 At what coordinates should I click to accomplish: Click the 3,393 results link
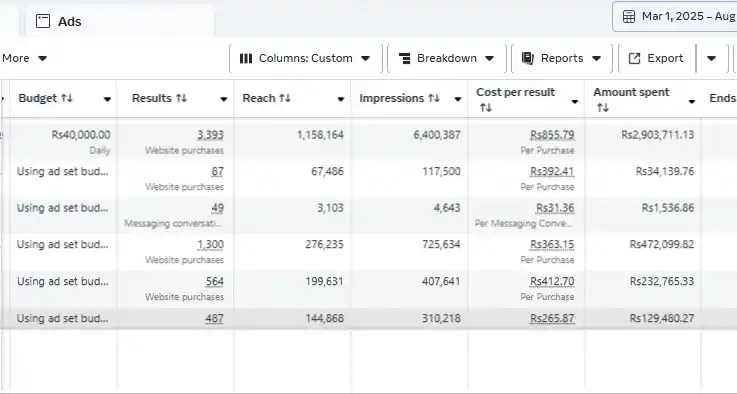pos(210,135)
